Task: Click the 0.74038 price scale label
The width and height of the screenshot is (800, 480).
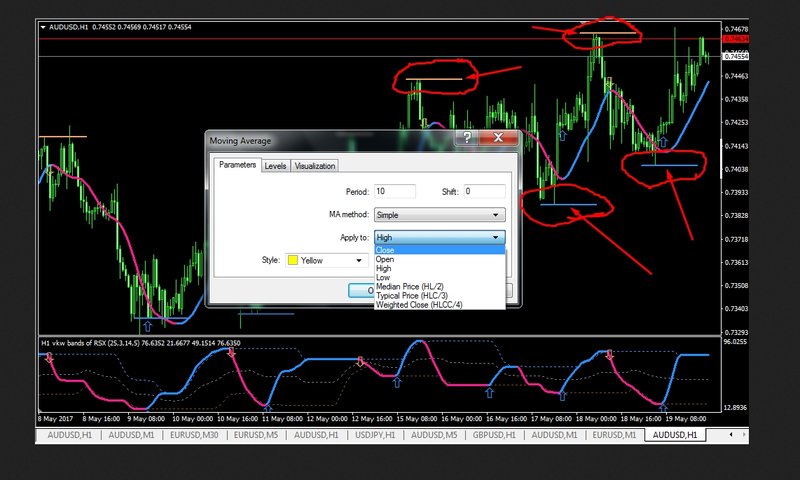Action: coord(736,169)
